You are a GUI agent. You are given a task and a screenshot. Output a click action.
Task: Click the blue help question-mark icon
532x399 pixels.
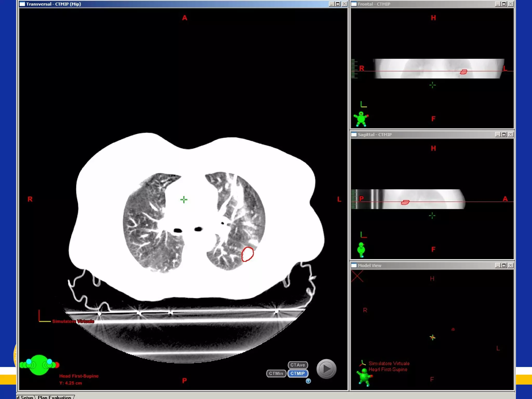point(308,381)
